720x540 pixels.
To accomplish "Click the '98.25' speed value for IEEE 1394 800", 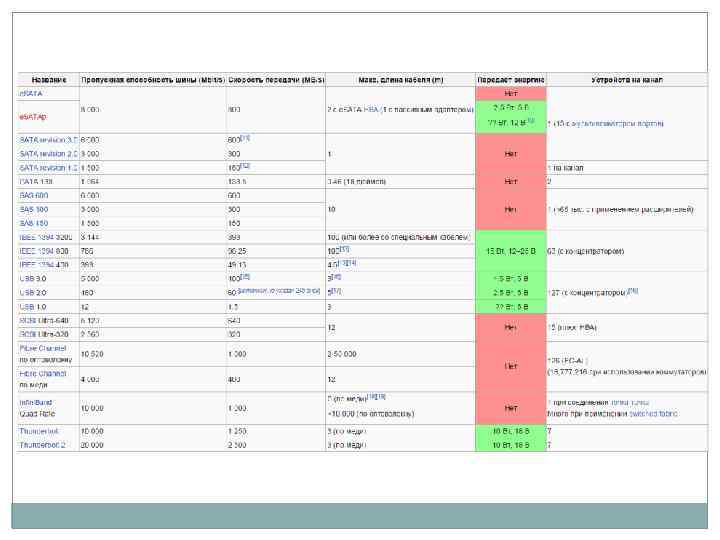I will (237, 251).
